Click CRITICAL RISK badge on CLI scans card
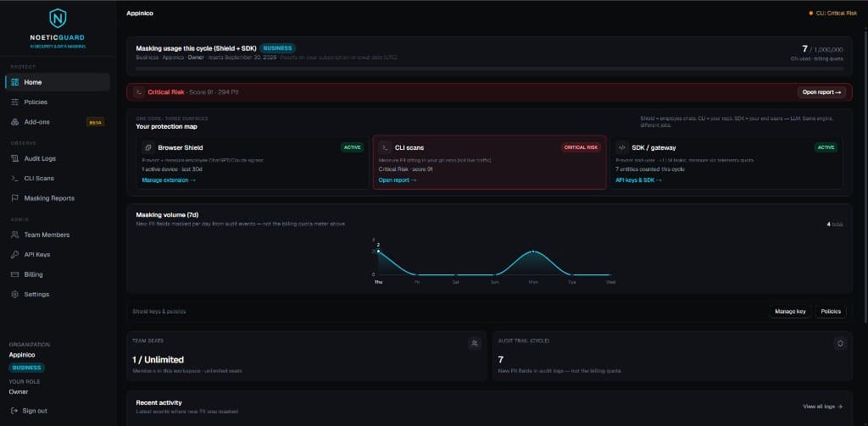The height and width of the screenshot is (426, 868). tap(581, 147)
